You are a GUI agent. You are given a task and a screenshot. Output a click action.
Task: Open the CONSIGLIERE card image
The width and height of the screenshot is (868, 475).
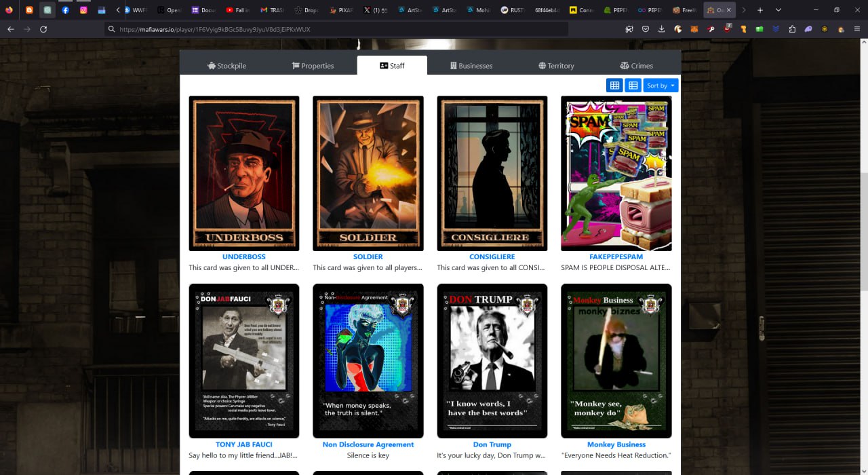(492, 174)
